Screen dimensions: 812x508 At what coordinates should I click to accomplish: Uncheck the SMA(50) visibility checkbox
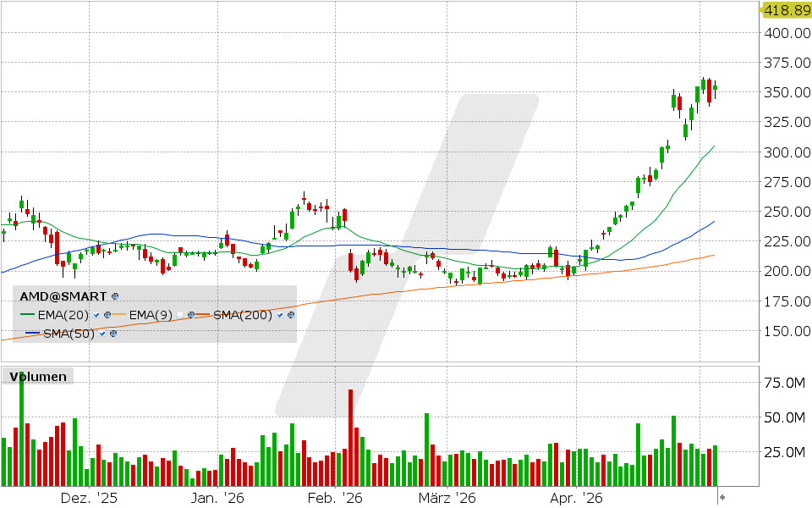point(102,334)
